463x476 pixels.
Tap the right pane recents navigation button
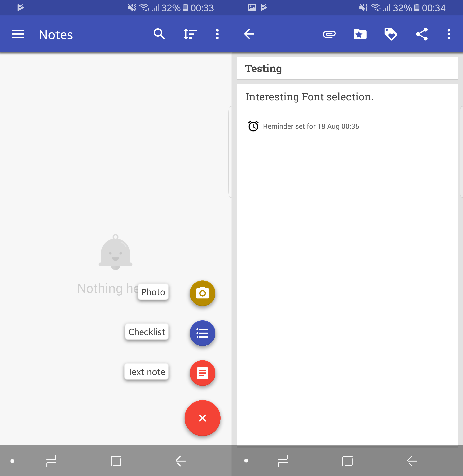pos(283,461)
